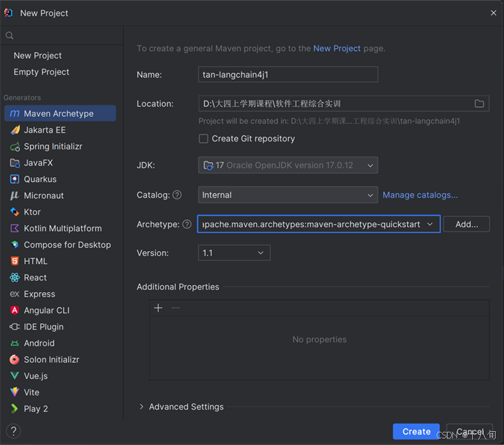Click the Compose for Desktop icon
The height and width of the screenshot is (445, 504).
pyautogui.click(x=15, y=245)
